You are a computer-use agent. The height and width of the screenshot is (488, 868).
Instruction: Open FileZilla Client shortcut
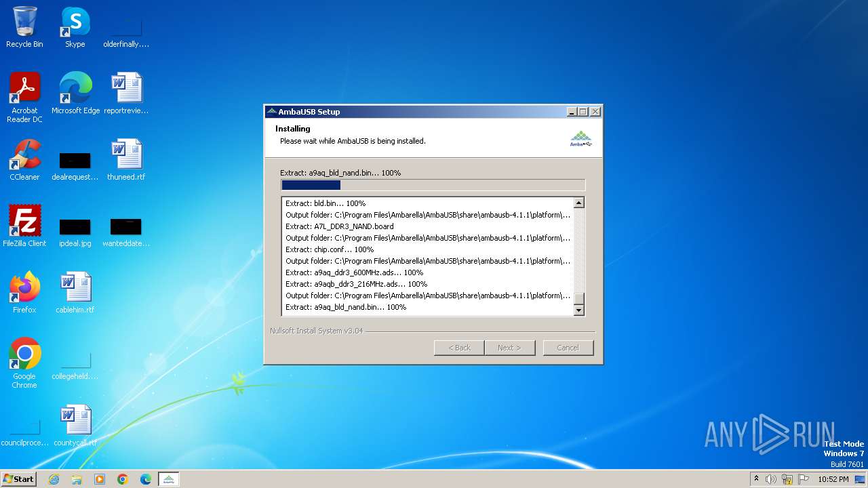24,226
